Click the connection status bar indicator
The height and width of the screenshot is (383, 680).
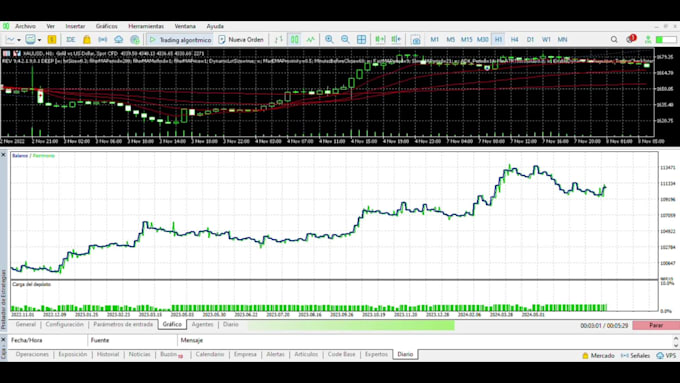(x=666, y=39)
